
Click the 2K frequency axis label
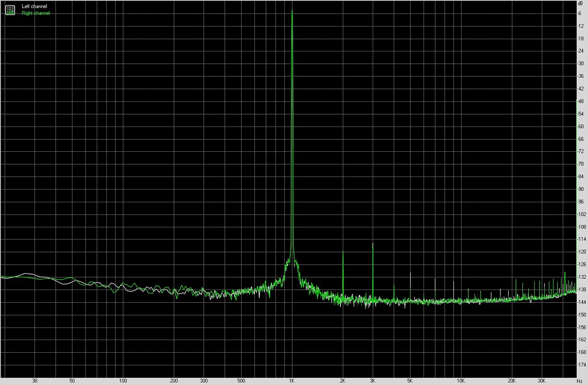tap(343, 380)
